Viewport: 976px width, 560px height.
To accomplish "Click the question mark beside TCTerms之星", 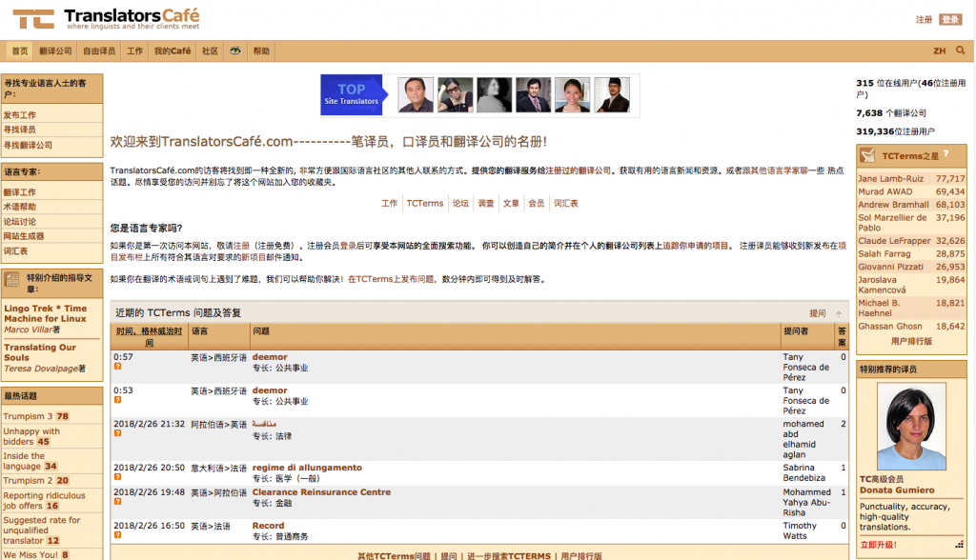I will pyautogui.click(x=945, y=153).
